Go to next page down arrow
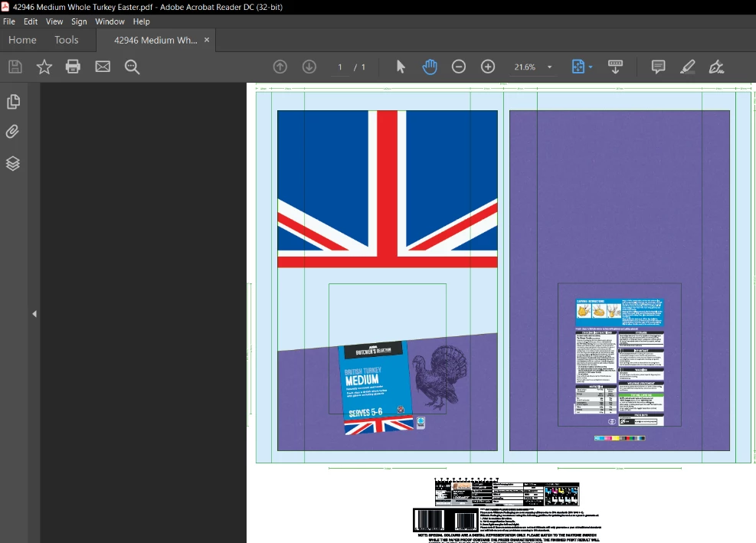Image resolution: width=756 pixels, height=543 pixels. [x=309, y=67]
